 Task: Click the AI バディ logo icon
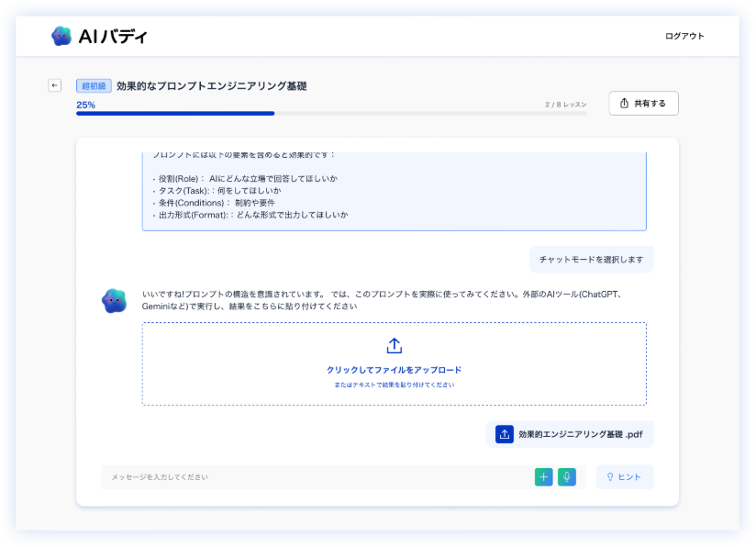[62, 37]
